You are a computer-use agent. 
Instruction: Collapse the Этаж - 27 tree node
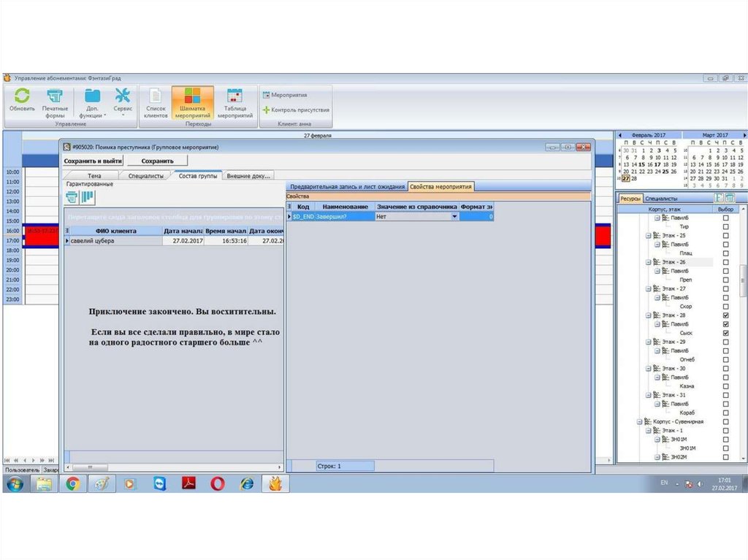click(x=649, y=288)
